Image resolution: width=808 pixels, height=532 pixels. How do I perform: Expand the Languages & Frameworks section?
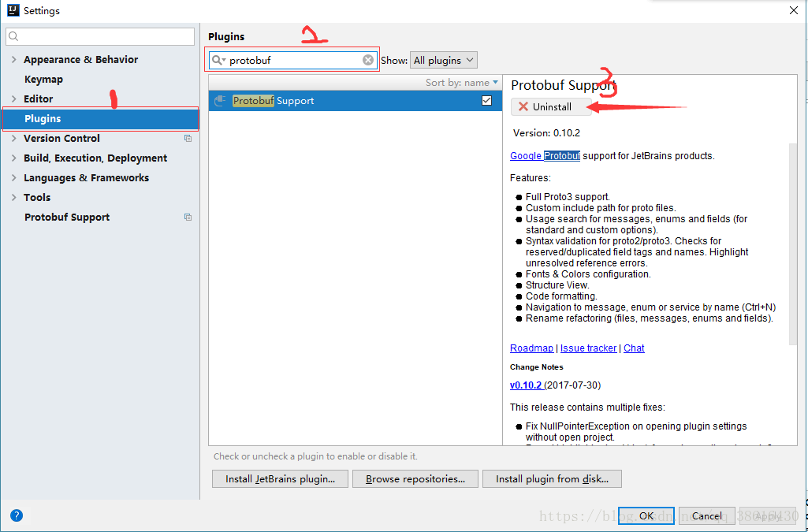(14, 177)
